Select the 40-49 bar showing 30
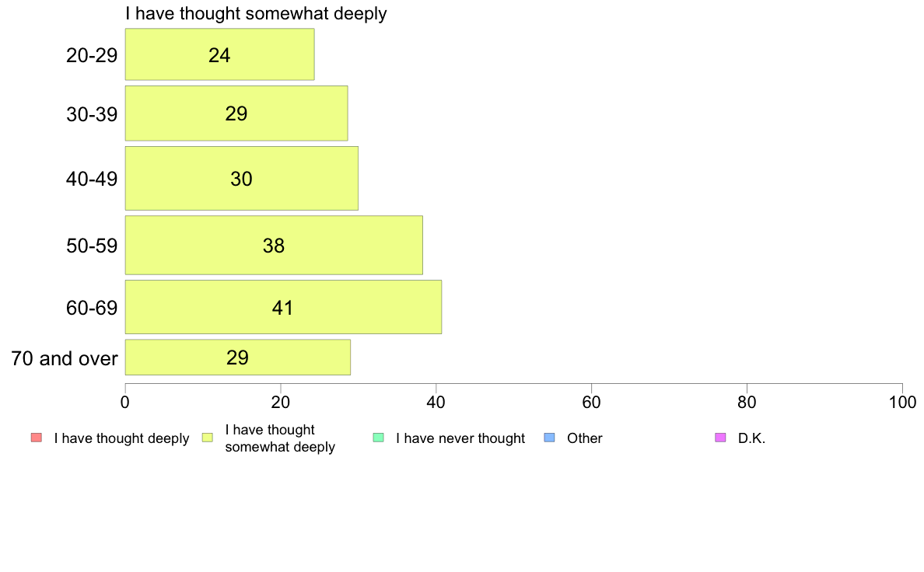 click(242, 179)
